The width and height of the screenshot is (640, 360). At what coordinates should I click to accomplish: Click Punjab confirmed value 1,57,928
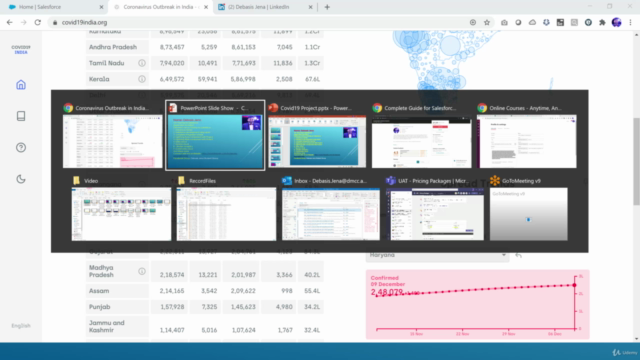pyautogui.click(x=172, y=307)
